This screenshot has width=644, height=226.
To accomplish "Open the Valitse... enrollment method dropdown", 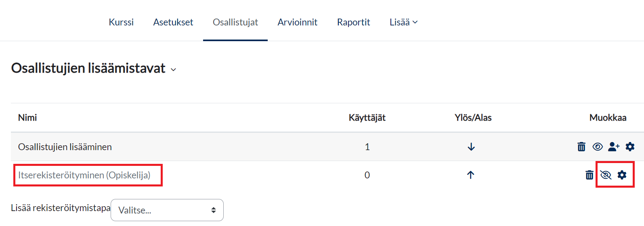I will pos(167,210).
